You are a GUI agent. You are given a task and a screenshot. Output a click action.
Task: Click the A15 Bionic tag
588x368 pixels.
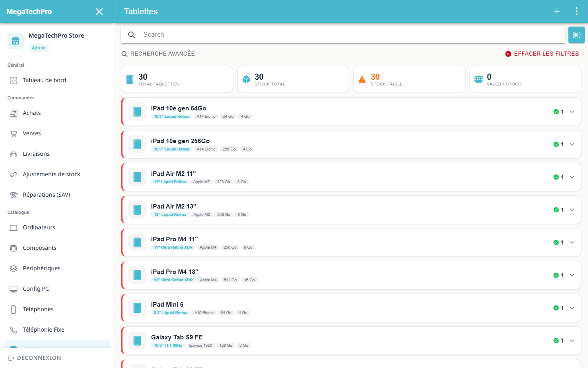(204, 313)
